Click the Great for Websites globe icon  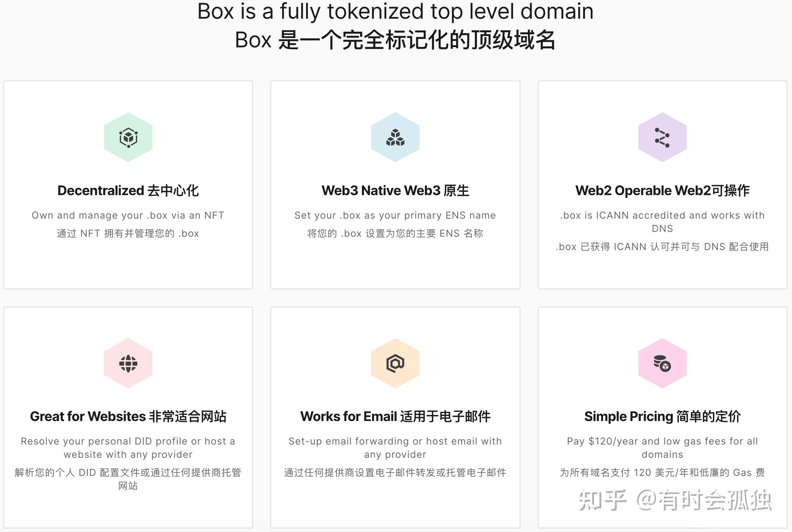pyautogui.click(x=128, y=363)
